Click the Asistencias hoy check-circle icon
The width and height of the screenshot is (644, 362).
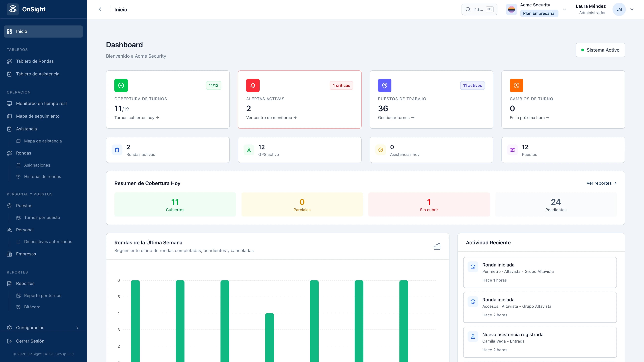381,150
